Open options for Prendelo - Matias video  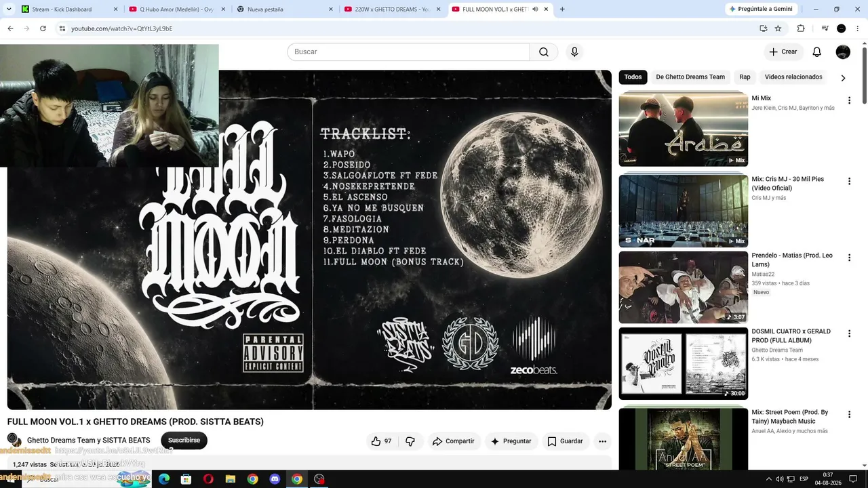pyautogui.click(x=848, y=258)
